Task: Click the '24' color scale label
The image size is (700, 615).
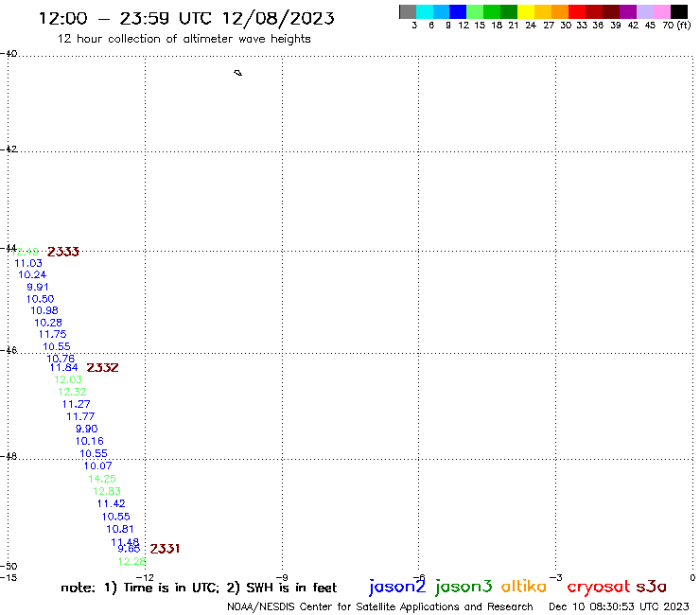Action: coord(531,26)
